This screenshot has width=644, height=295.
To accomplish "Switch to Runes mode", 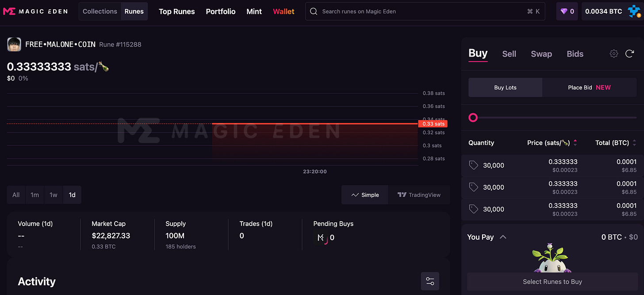I will point(134,11).
